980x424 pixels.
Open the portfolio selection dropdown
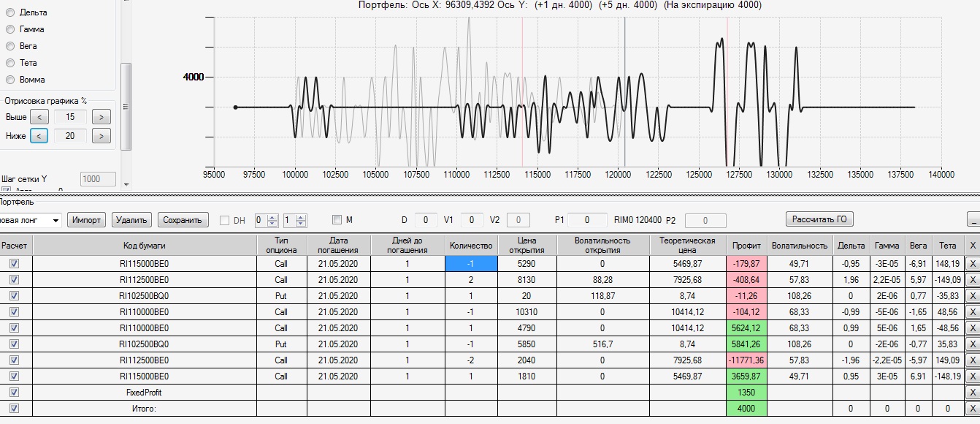[55, 220]
